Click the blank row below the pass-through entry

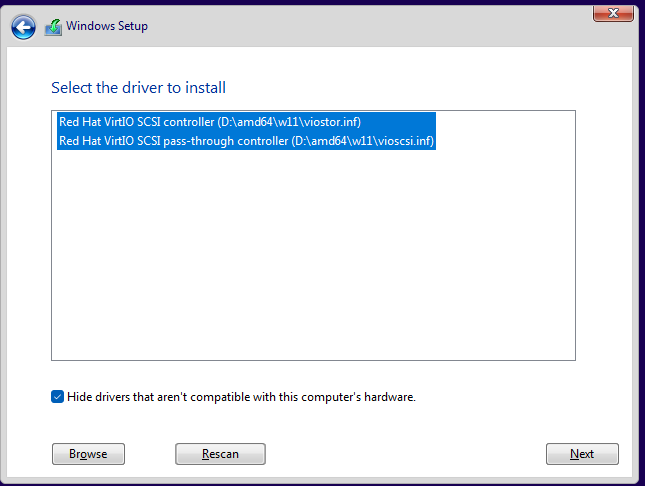[245, 160]
